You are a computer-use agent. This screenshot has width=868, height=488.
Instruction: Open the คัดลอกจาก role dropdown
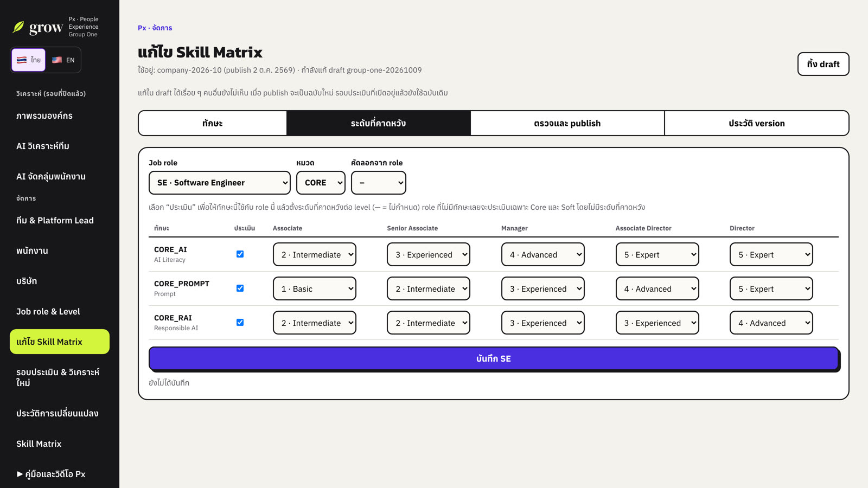coord(379,183)
